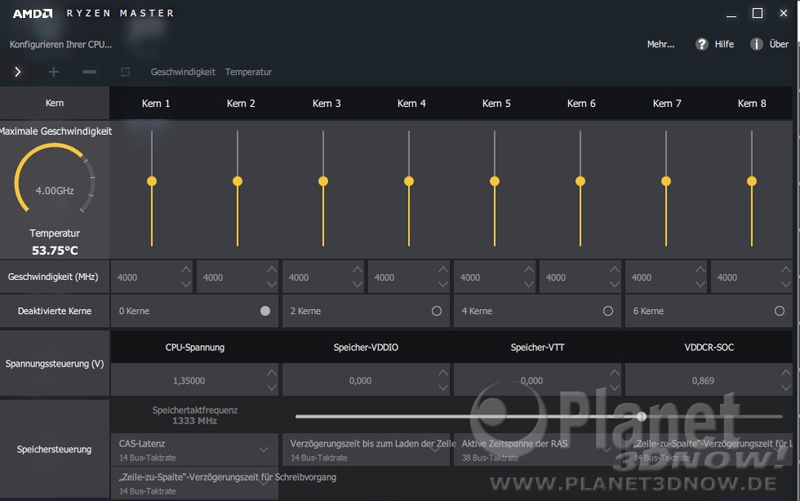Click the Kern 5 speed slider handle
The image size is (800, 501).
494,181
